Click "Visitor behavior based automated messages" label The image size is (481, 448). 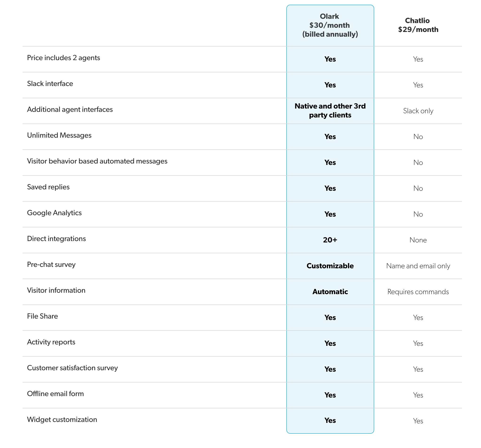point(97,161)
